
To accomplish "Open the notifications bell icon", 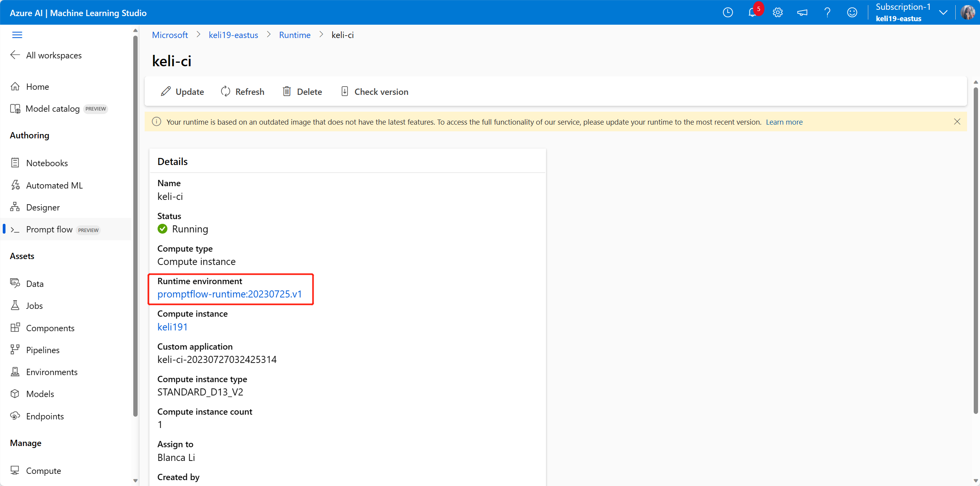I will click(752, 13).
